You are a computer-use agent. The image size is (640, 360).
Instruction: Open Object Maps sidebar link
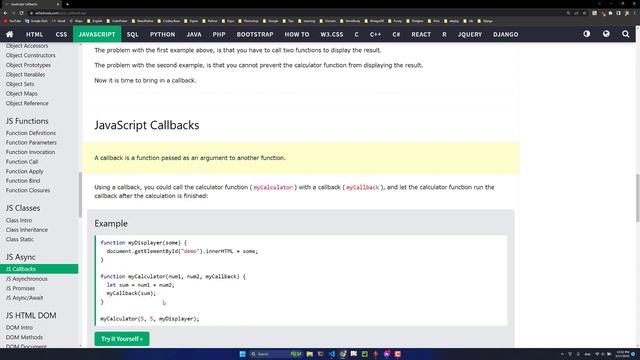22,93
